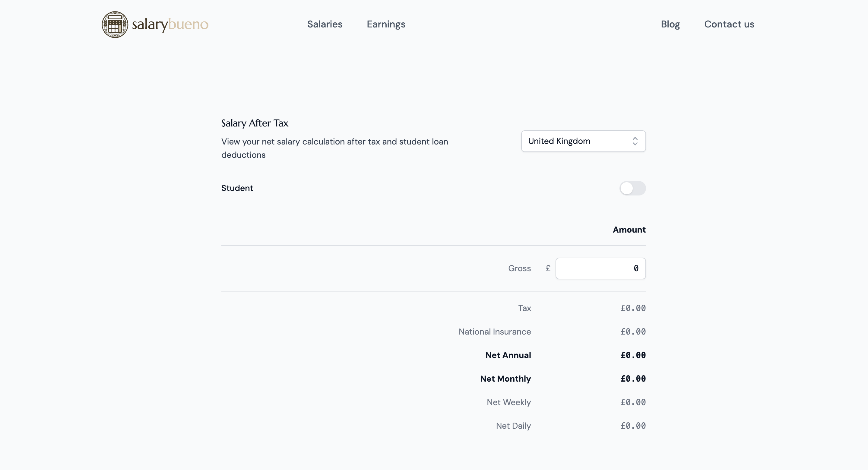Enable the Student toggle switch
Viewport: 868px width, 470px height.
[632, 188]
